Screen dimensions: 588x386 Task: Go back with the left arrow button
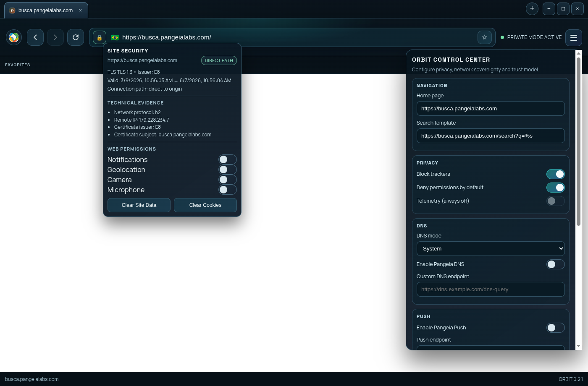pyautogui.click(x=35, y=37)
